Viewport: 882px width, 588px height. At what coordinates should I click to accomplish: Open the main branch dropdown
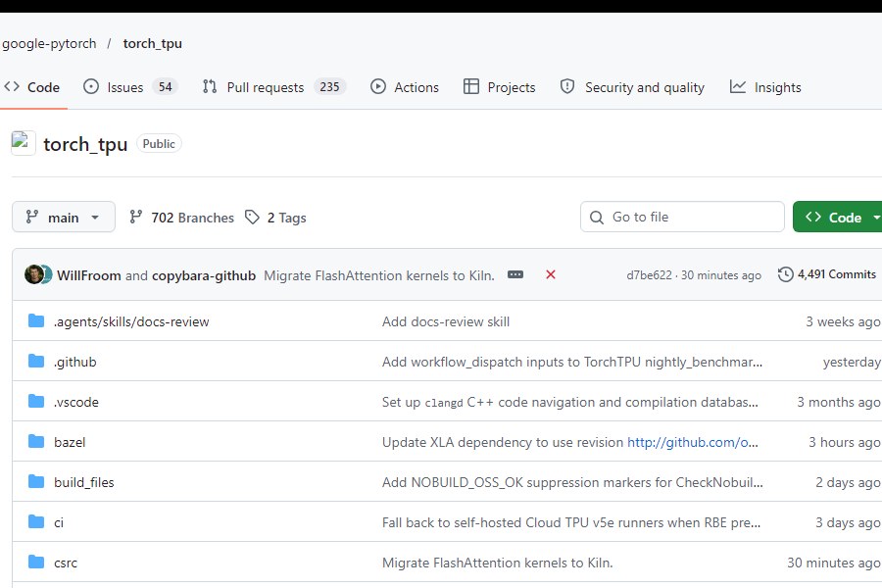[x=64, y=218]
